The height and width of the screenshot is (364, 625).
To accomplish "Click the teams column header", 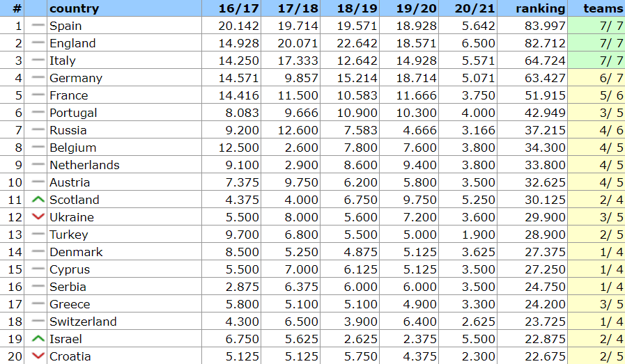I will (x=603, y=8).
